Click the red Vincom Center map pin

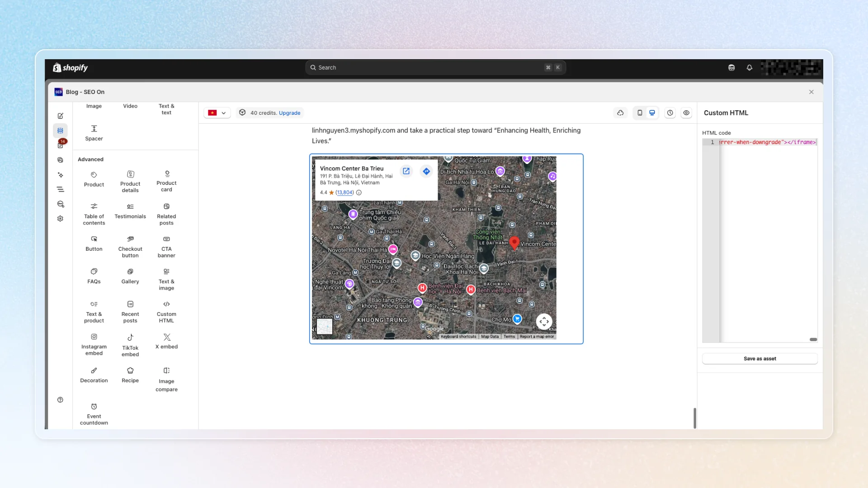pyautogui.click(x=514, y=243)
